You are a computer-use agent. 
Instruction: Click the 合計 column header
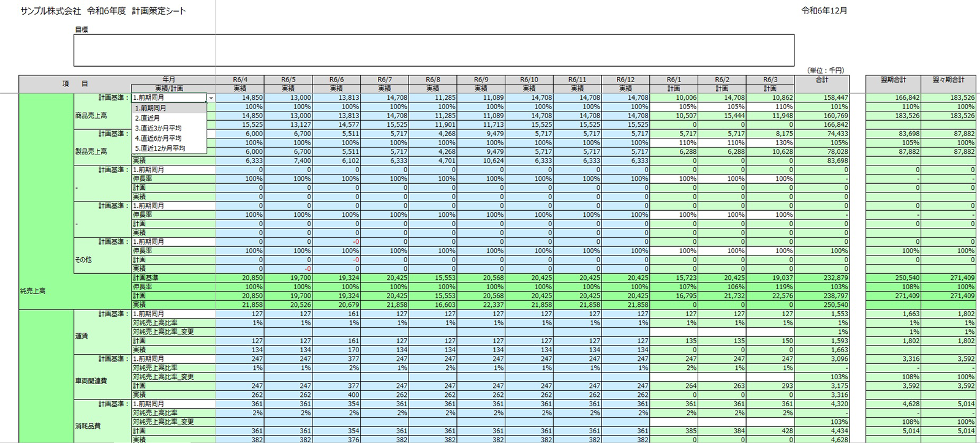point(822,80)
